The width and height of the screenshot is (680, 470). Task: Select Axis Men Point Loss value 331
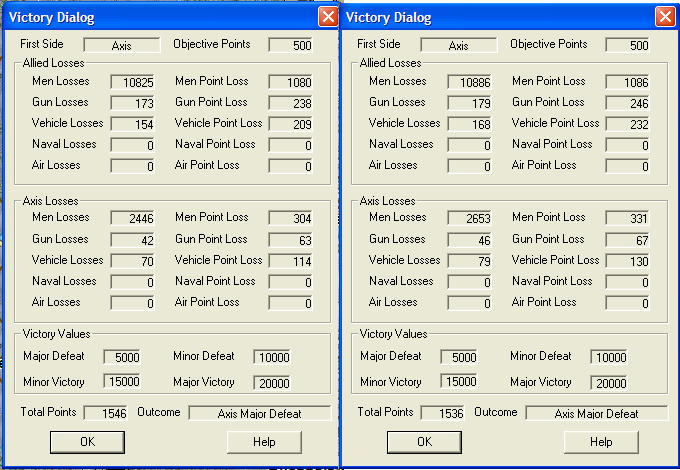[x=628, y=218]
